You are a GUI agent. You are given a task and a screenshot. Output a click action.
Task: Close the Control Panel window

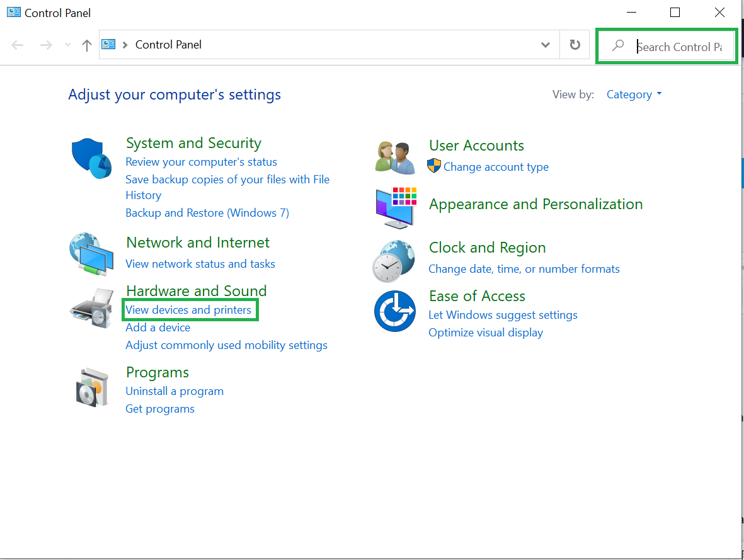(x=719, y=13)
